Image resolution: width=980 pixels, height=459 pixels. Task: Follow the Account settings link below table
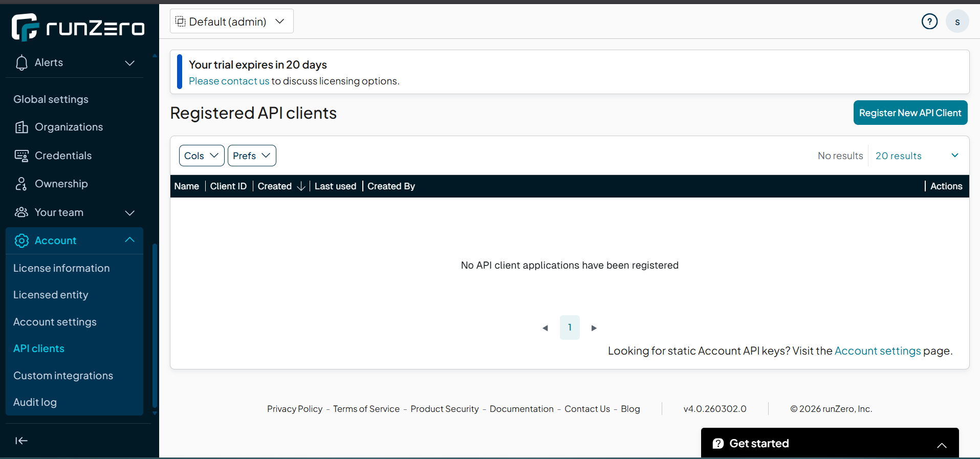point(878,351)
